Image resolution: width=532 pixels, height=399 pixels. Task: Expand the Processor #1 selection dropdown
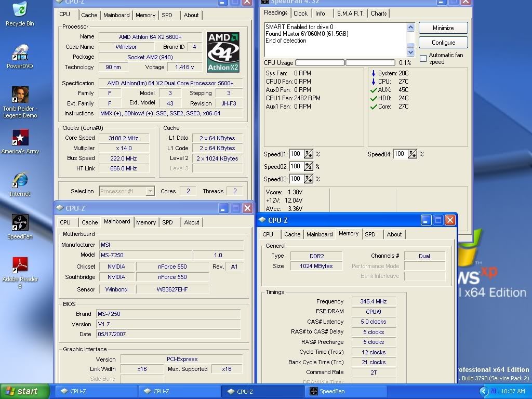(150, 191)
